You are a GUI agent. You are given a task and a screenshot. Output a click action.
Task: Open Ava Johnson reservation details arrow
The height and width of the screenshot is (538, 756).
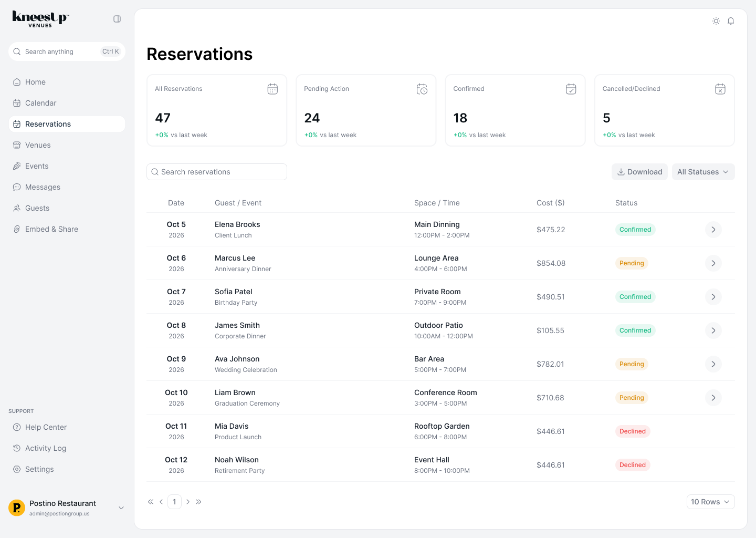pos(713,364)
